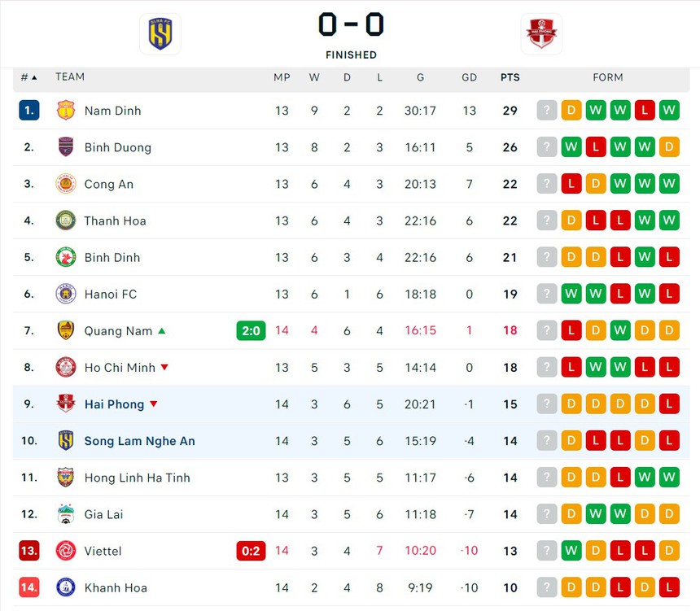
Task: Click the Cong An club crest
Action: click(x=66, y=184)
